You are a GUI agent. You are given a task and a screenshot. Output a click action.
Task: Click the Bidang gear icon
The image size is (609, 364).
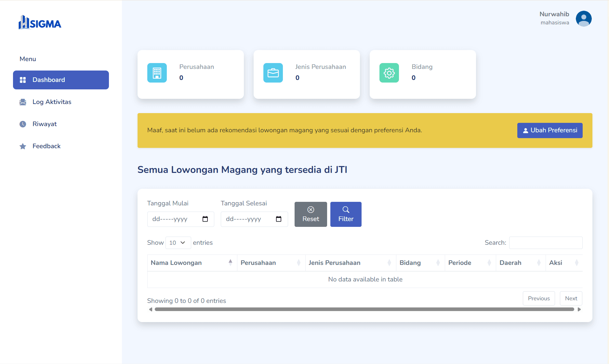click(x=389, y=73)
